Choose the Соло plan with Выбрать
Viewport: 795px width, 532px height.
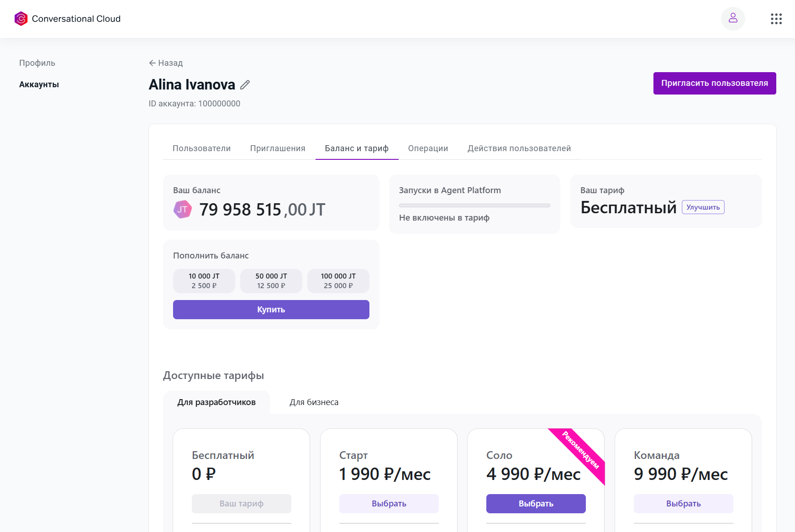click(x=536, y=504)
